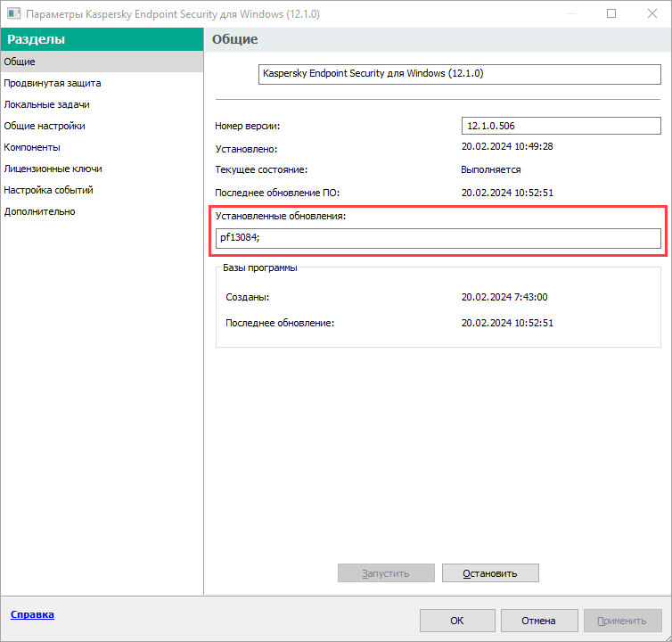Click the Номер версии label

click(x=247, y=126)
